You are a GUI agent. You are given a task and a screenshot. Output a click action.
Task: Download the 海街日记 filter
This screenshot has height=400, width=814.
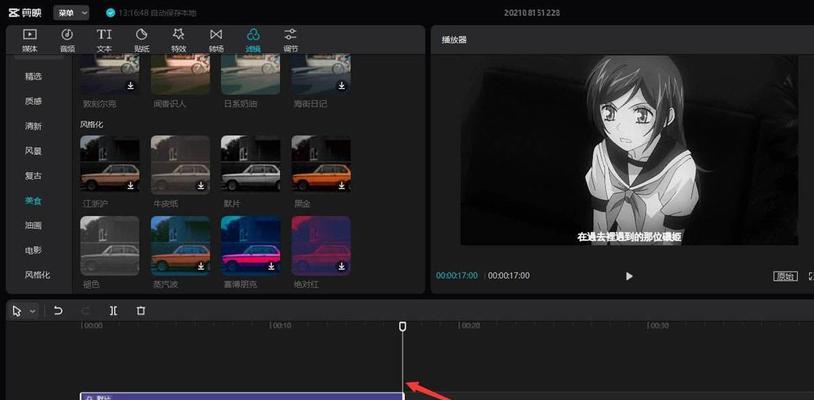(342, 86)
